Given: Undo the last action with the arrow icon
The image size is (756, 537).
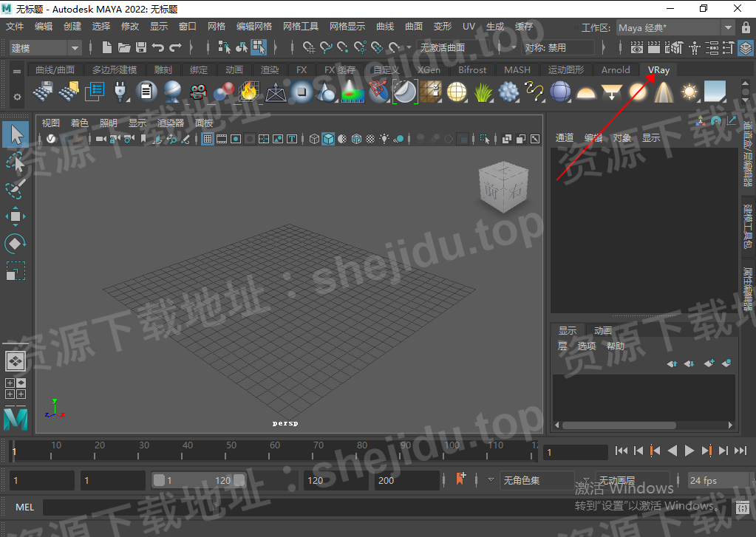Looking at the screenshot, I should pyautogui.click(x=157, y=47).
